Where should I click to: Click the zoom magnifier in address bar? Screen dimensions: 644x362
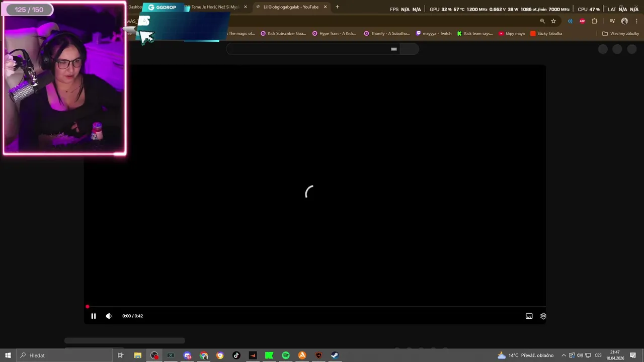(x=542, y=21)
